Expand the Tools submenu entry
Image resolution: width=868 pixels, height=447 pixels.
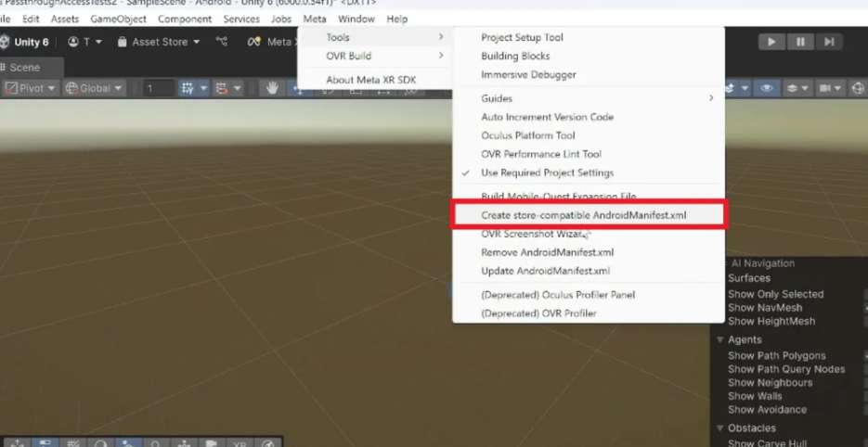click(375, 38)
